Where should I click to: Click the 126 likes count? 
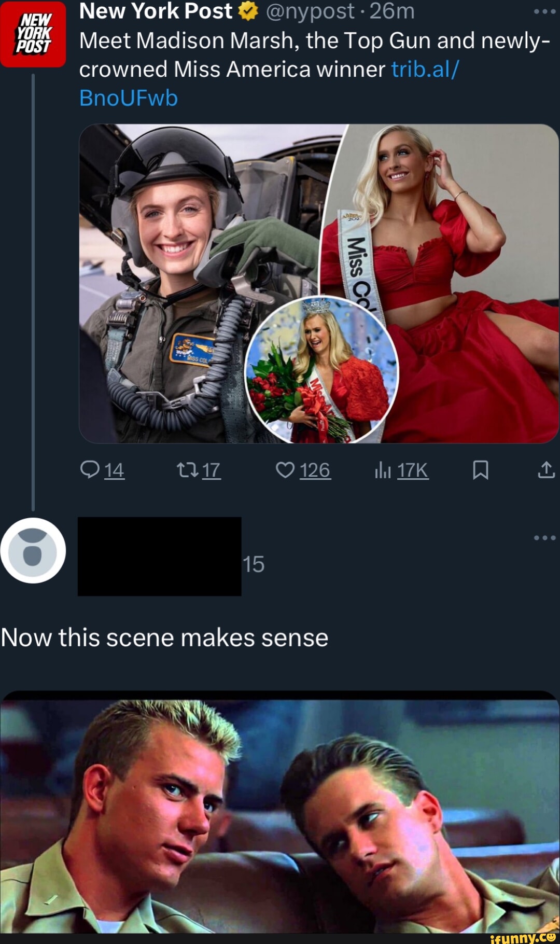[x=315, y=470]
